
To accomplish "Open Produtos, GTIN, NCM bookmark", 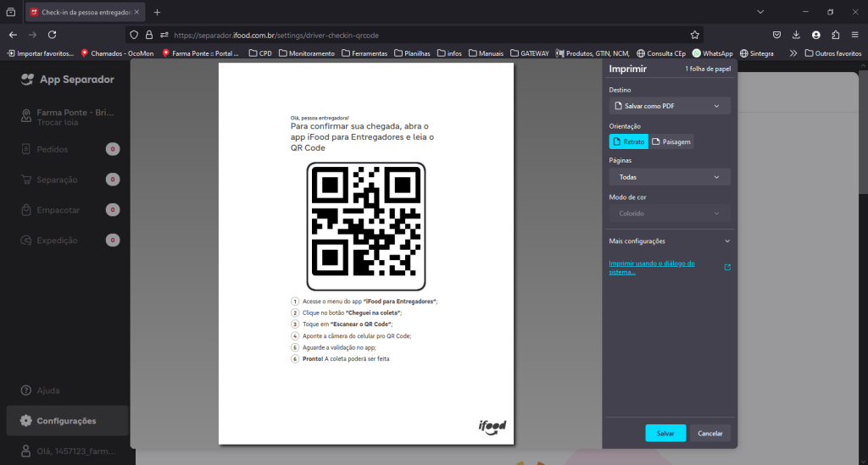I will (593, 53).
